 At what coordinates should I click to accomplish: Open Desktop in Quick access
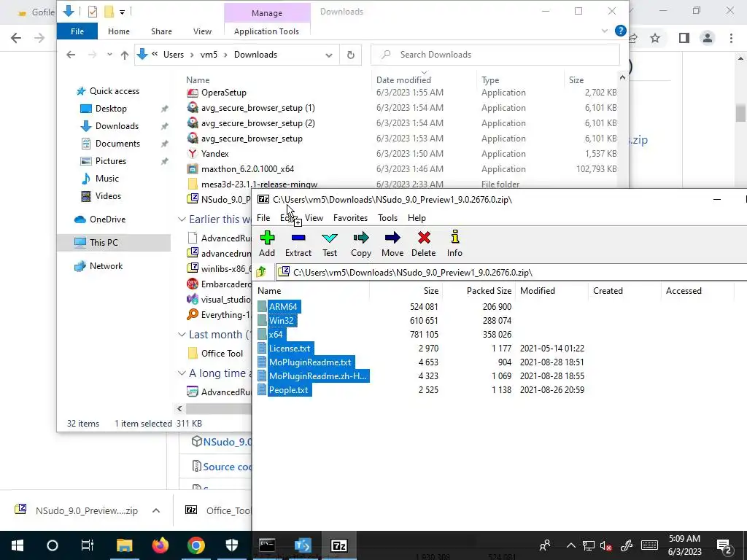coord(111,109)
